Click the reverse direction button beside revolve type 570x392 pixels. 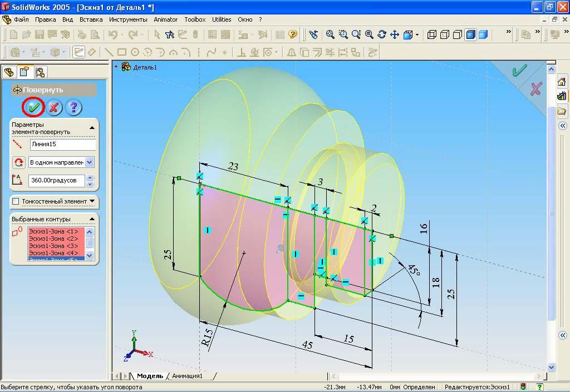[x=18, y=162]
